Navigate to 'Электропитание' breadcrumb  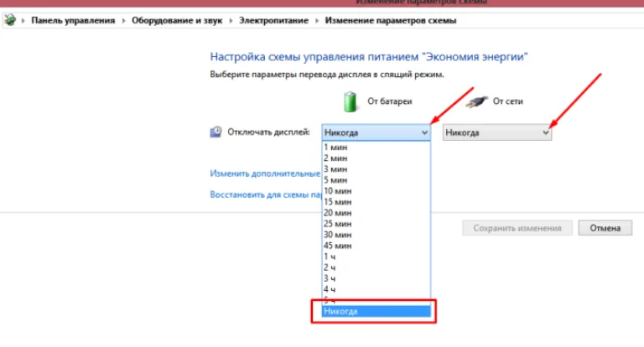(x=273, y=20)
